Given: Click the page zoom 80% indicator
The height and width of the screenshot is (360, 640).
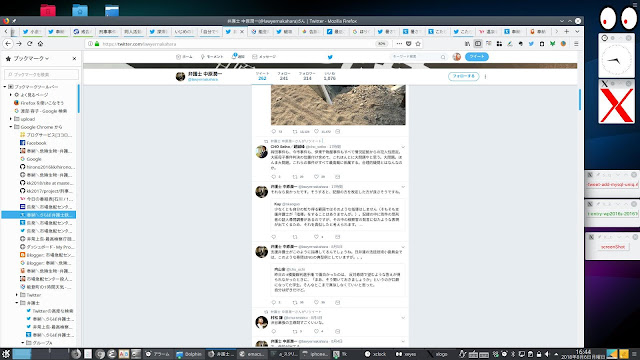Looking at the screenshot, I should point(381,44).
